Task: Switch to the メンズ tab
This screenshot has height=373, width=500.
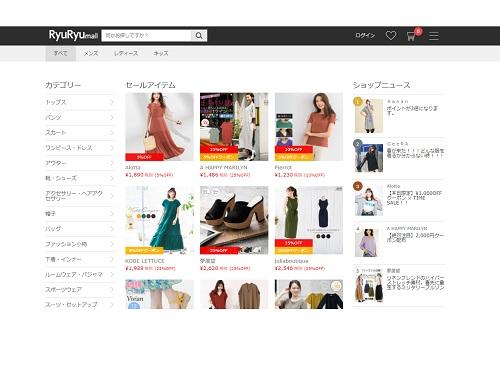Action: pos(91,53)
